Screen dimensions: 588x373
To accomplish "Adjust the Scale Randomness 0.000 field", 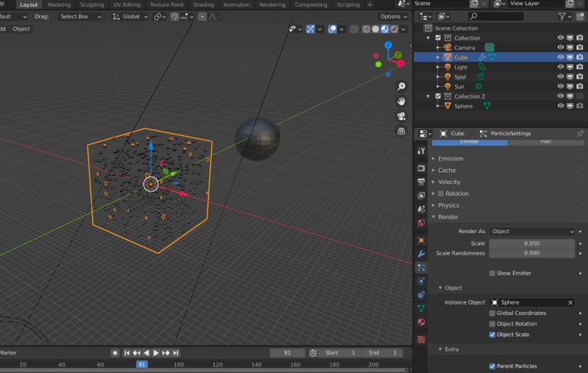I will pyautogui.click(x=531, y=253).
